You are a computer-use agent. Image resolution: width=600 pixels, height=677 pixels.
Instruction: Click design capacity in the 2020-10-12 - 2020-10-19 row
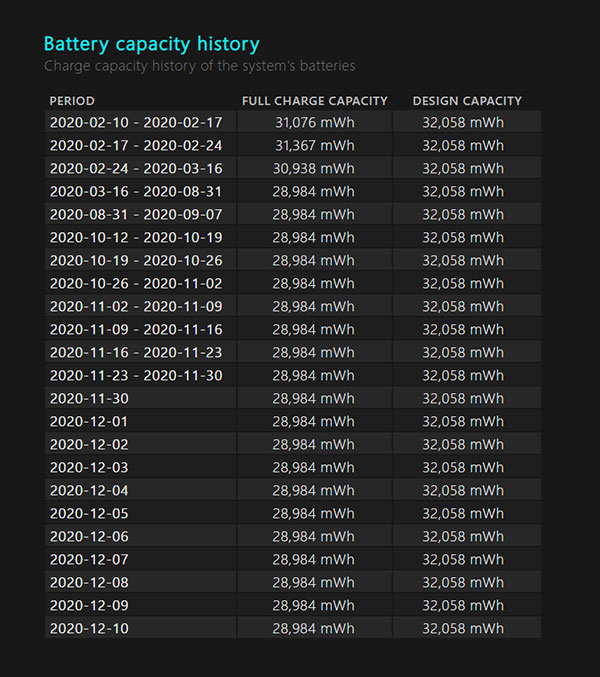pos(463,237)
